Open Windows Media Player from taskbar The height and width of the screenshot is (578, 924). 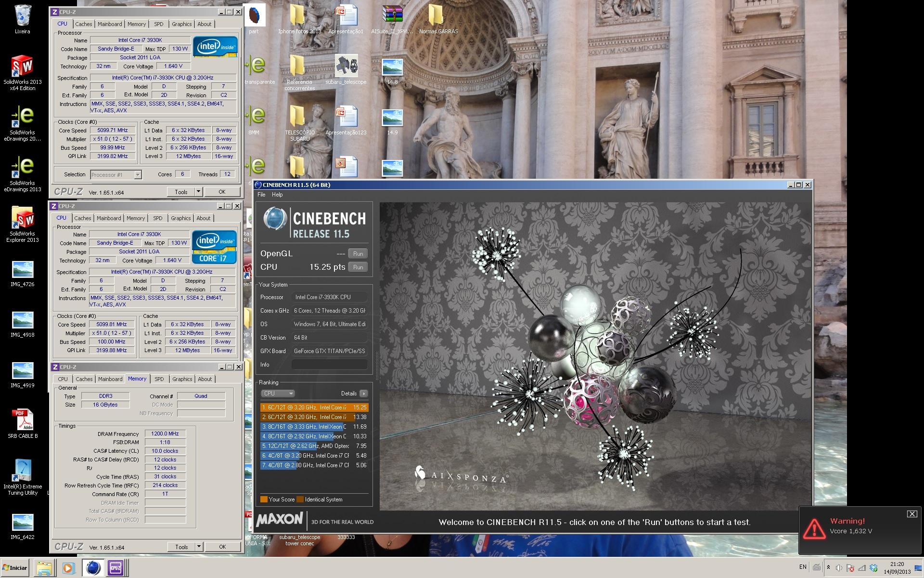click(68, 568)
